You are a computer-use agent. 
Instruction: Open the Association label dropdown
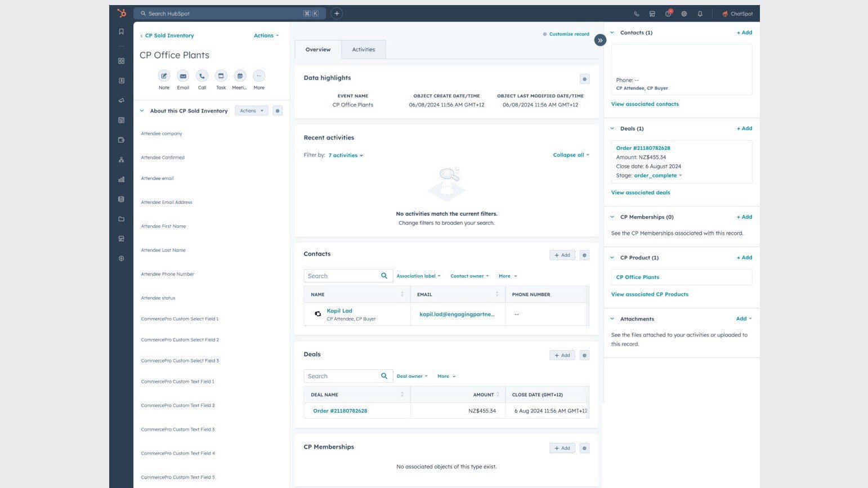[418, 276]
